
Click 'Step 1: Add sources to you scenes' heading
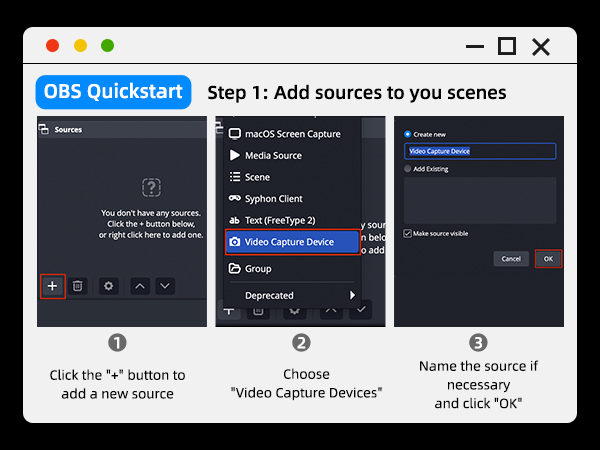(x=357, y=93)
